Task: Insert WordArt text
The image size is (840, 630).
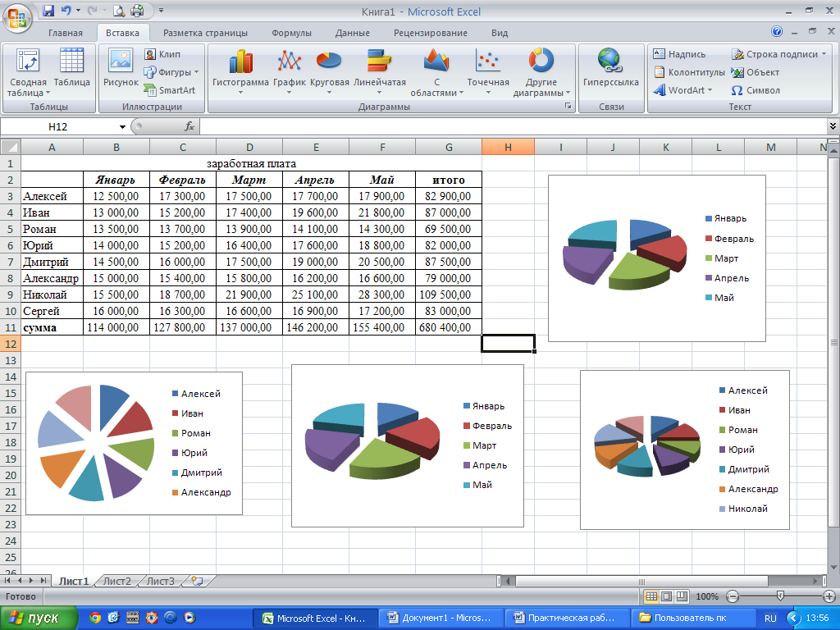Action: click(682, 90)
